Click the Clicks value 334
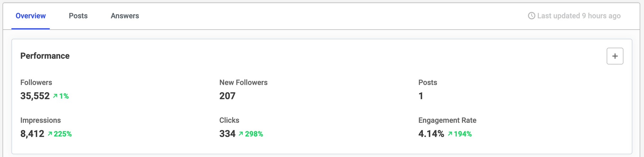The height and width of the screenshot is (157, 644). (227, 133)
